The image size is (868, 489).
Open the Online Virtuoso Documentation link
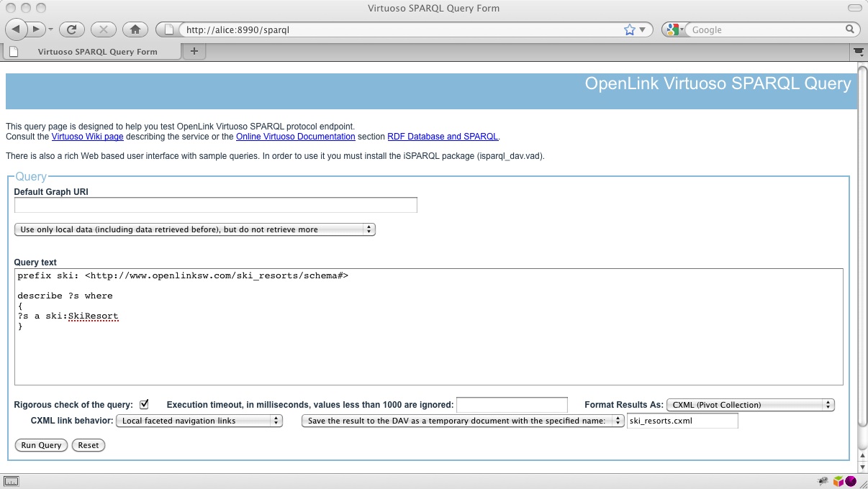coord(296,136)
